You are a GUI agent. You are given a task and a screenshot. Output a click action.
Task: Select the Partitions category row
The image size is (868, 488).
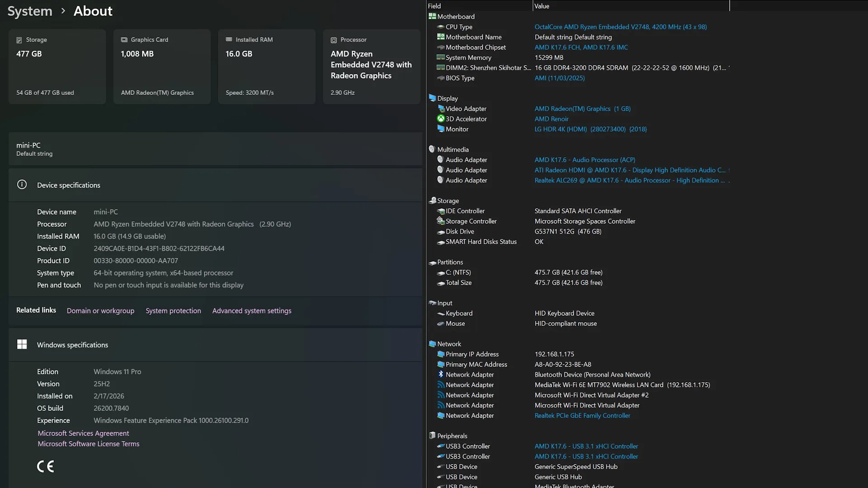[450, 262]
